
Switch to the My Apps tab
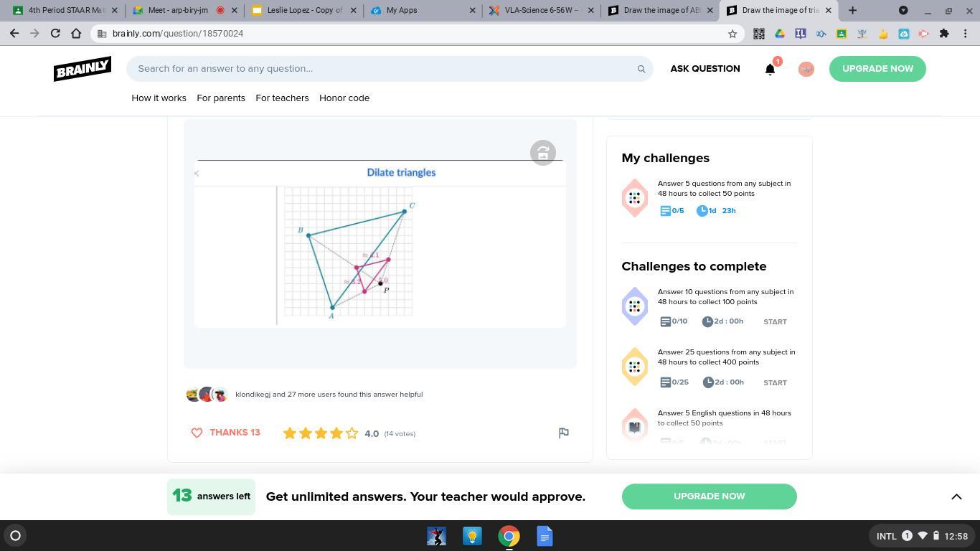[x=423, y=10]
